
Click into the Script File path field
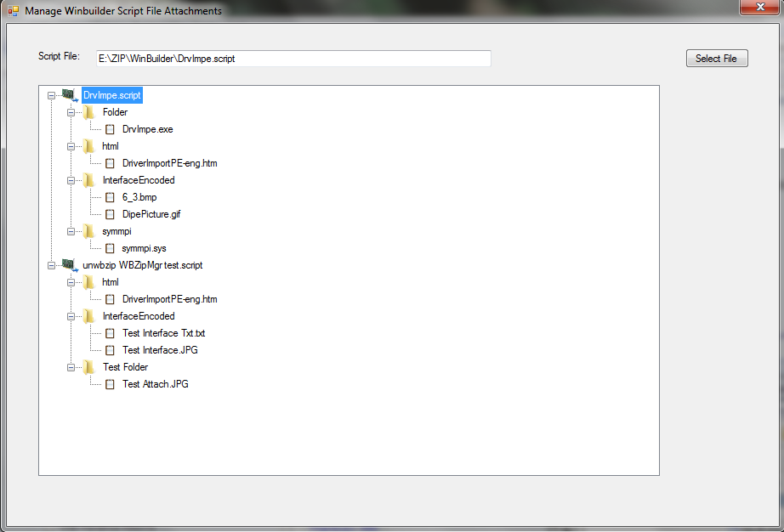click(x=293, y=59)
